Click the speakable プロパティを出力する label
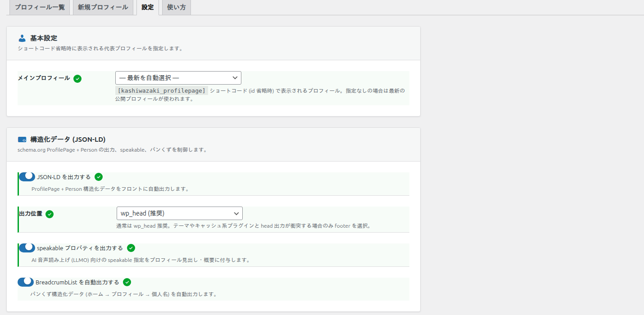 pos(80,248)
